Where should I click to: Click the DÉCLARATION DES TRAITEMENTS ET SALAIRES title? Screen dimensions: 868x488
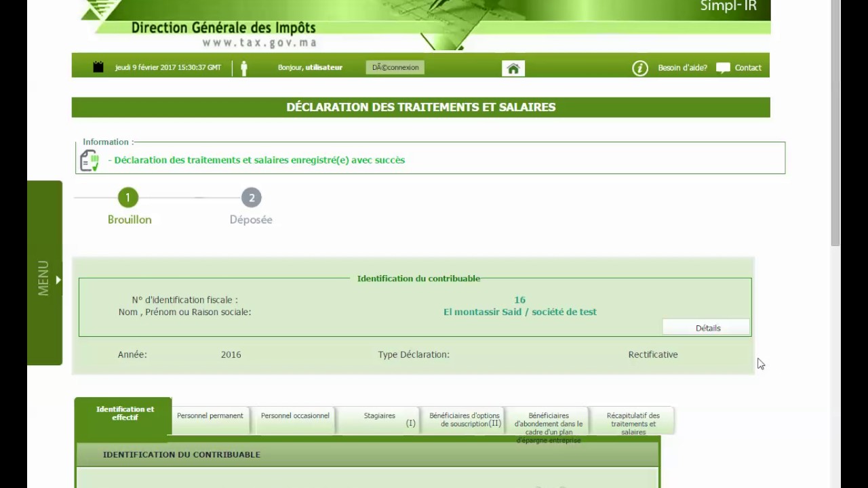(421, 107)
